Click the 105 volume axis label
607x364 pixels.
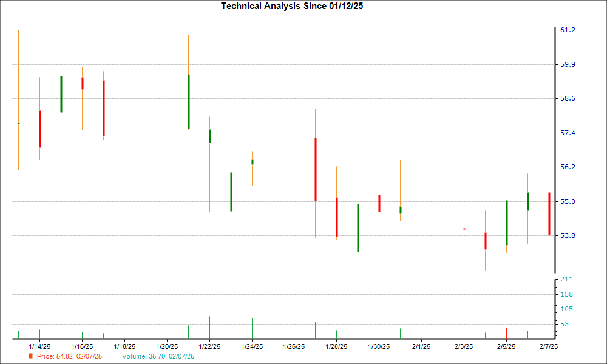pyautogui.click(x=566, y=309)
